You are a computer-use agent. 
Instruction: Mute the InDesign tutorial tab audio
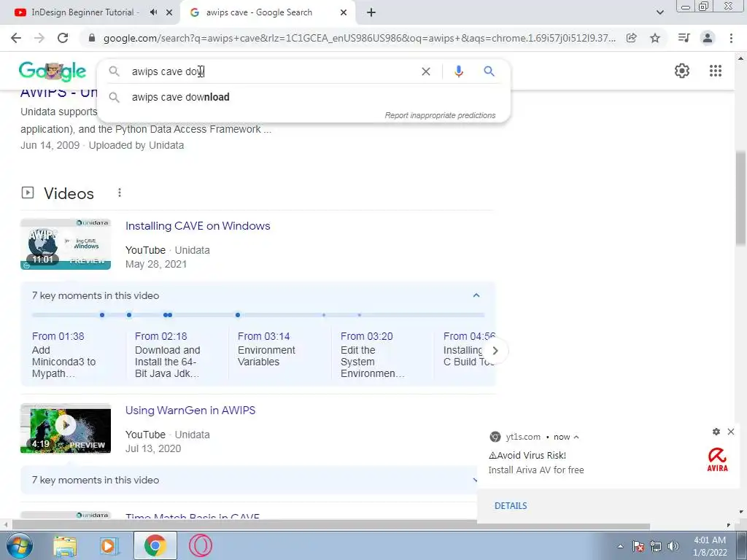click(153, 12)
